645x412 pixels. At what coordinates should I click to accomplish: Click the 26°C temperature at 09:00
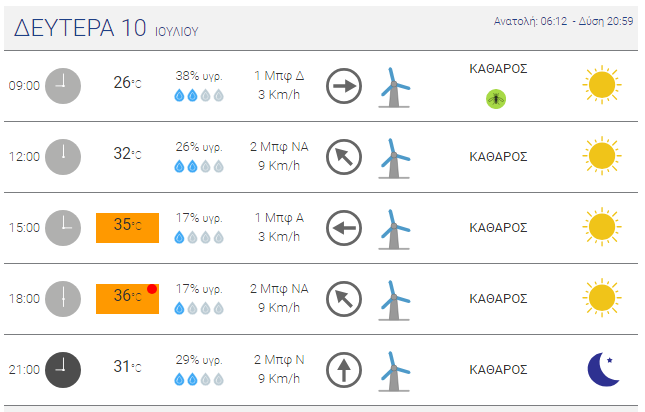pyautogui.click(x=128, y=83)
